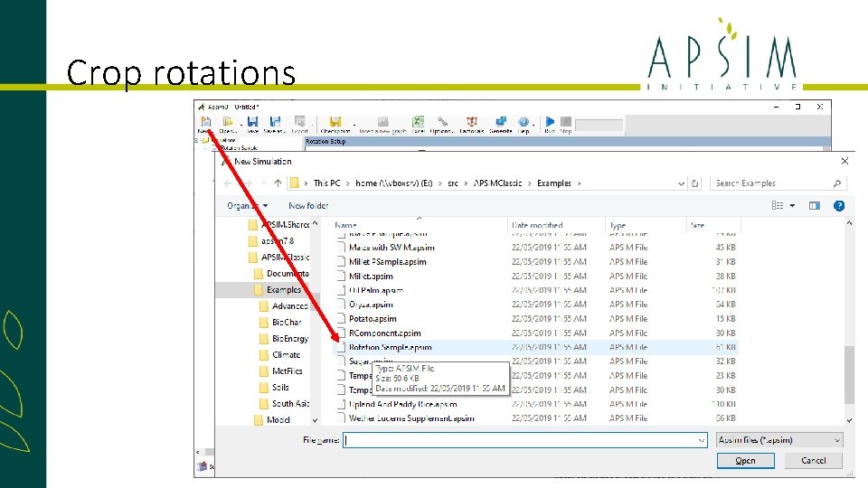Viewport: 868px width, 488px height.
Task: Click This PC in the address path
Action: click(x=326, y=183)
